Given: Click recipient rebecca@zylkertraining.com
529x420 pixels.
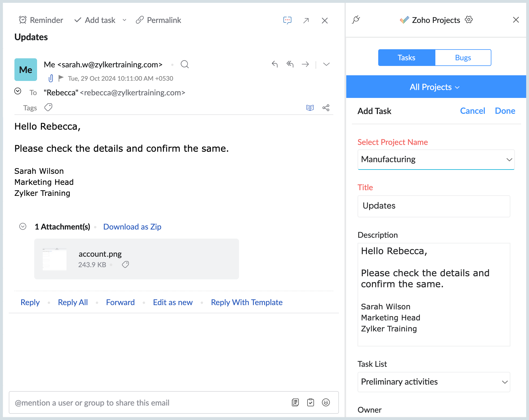Looking at the screenshot, I should coord(133,93).
